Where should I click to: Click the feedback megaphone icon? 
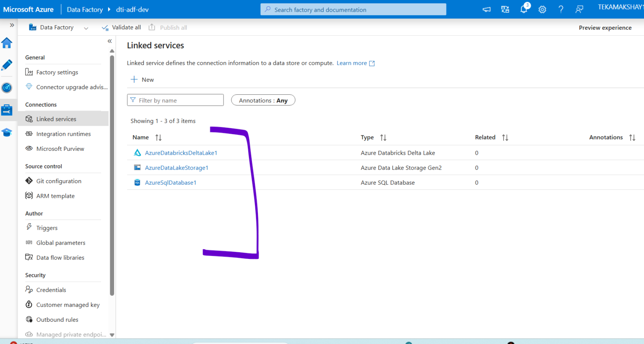(486, 9)
